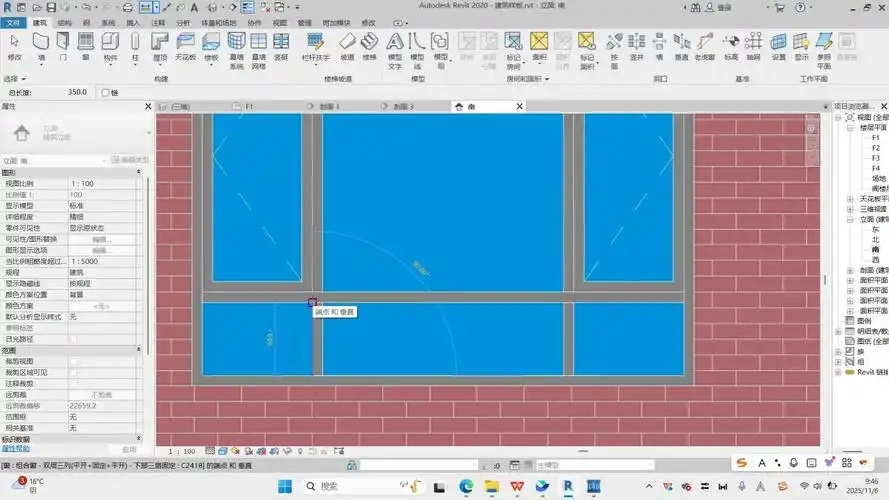Select the 面积 (Area) tool

539,46
